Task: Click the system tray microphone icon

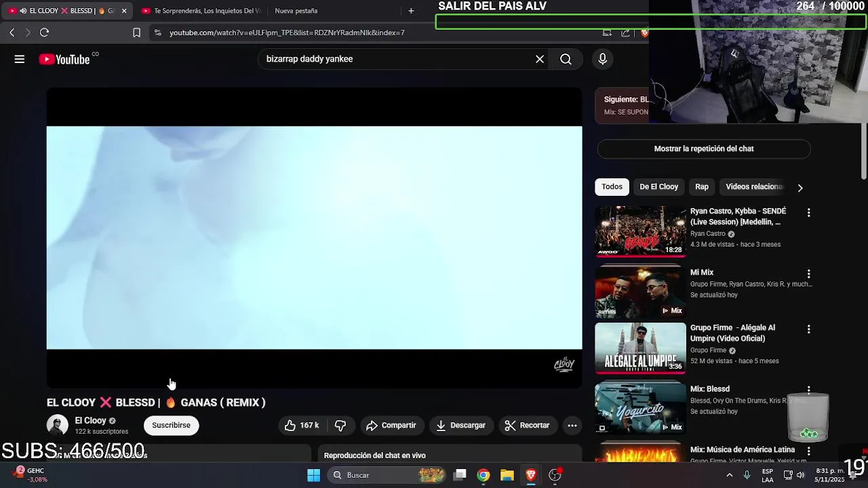Action: coord(747,475)
